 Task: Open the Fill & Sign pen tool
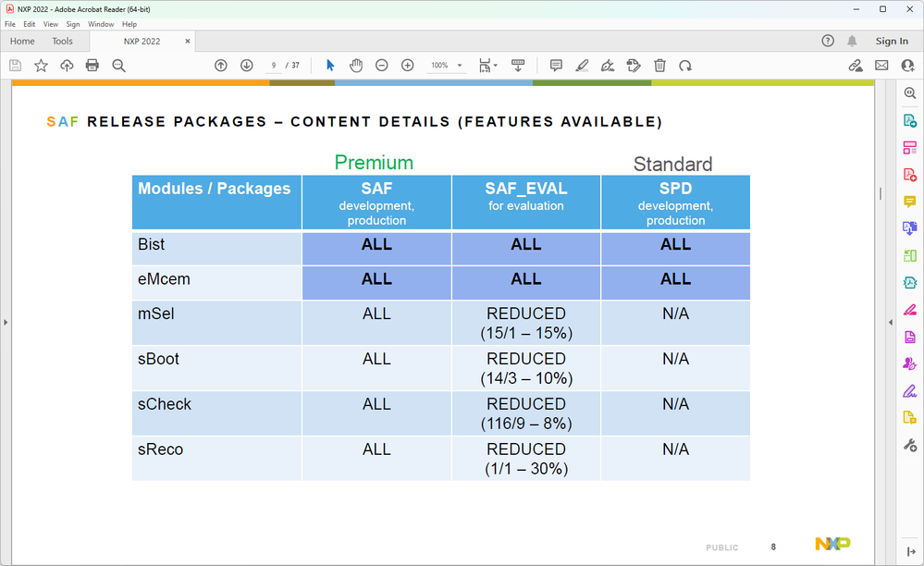(608, 66)
